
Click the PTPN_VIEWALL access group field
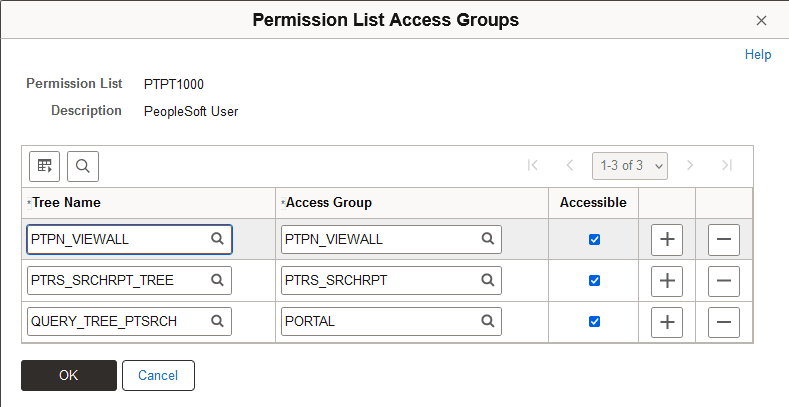pyautogui.click(x=380, y=239)
